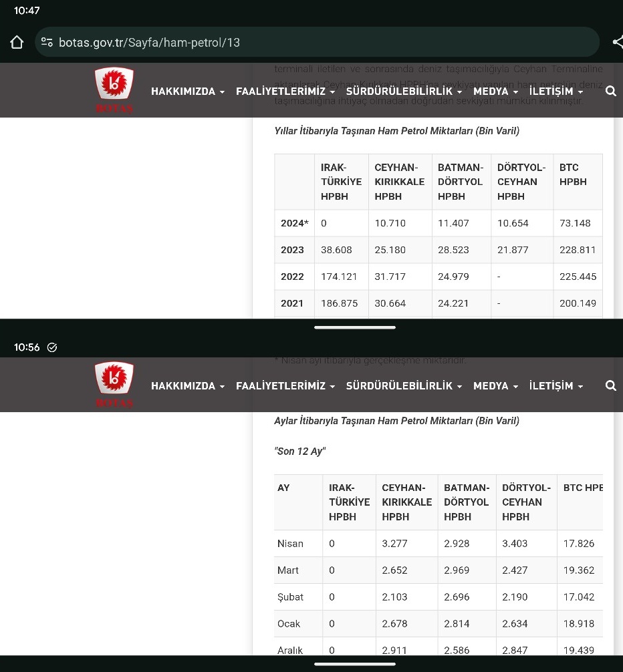Screen dimensions: 623x672
Task: Tap the share icon right of address bar
Action: tap(617, 43)
